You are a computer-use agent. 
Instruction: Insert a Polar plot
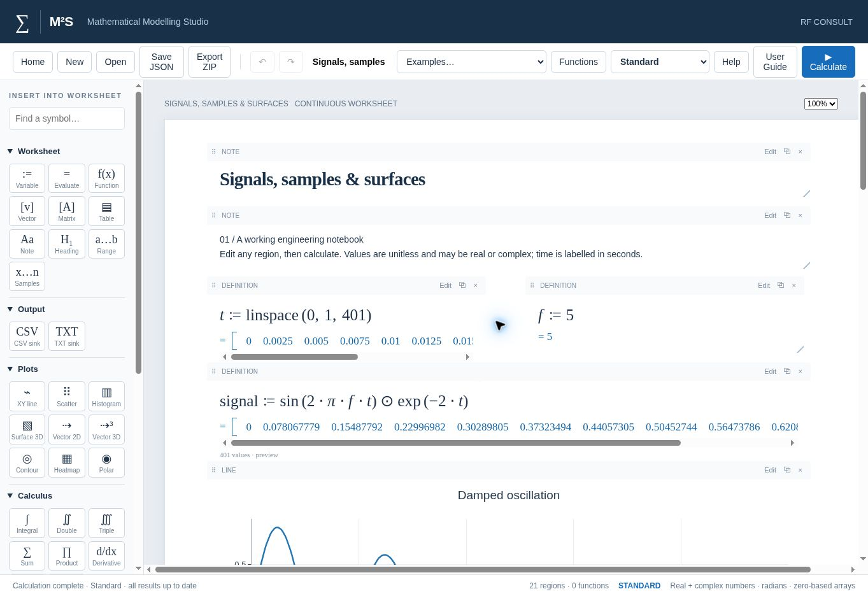(x=106, y=462)
